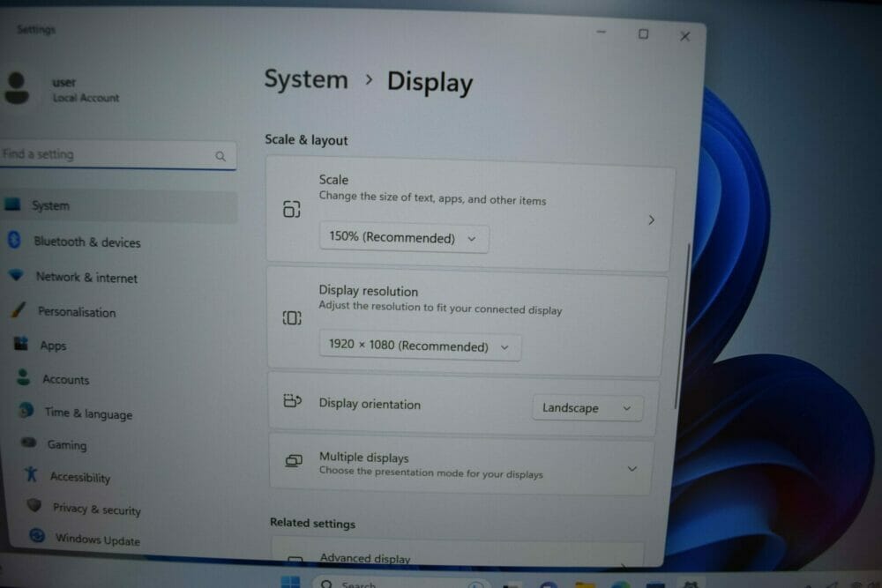Screen dimensions: 882x588
Task: Open custom scaling via the Scale row chevron
Action: [652, 220]
